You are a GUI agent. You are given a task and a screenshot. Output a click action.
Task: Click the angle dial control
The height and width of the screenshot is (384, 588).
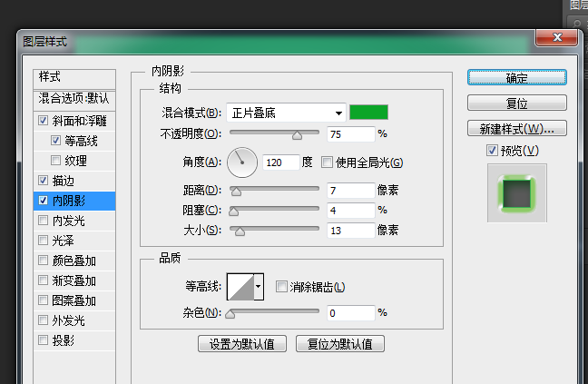242,162
